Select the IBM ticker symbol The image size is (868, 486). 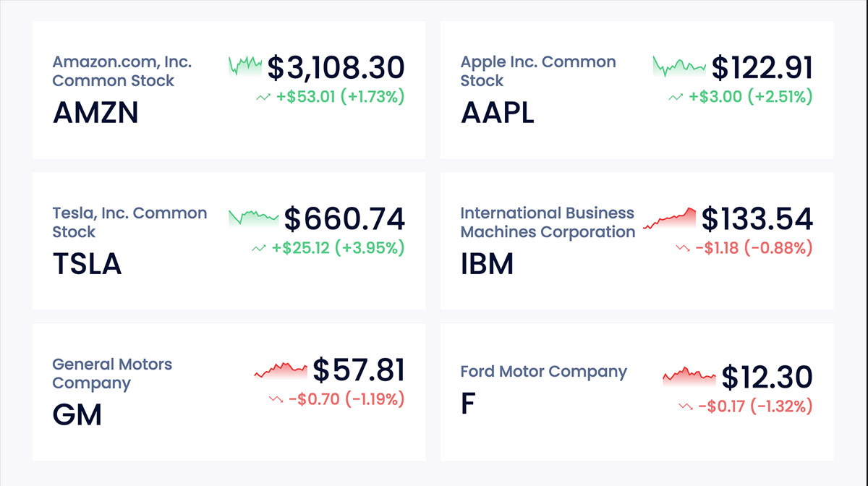(x=487, y=264)
